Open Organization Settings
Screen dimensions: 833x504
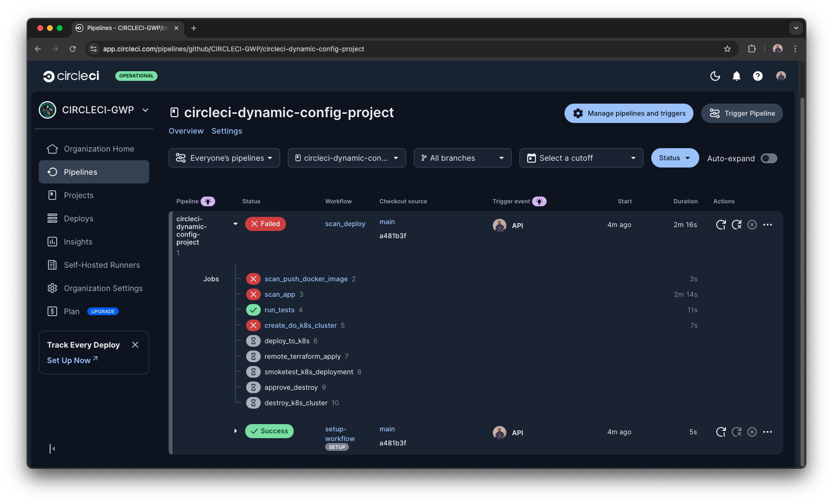103,288
